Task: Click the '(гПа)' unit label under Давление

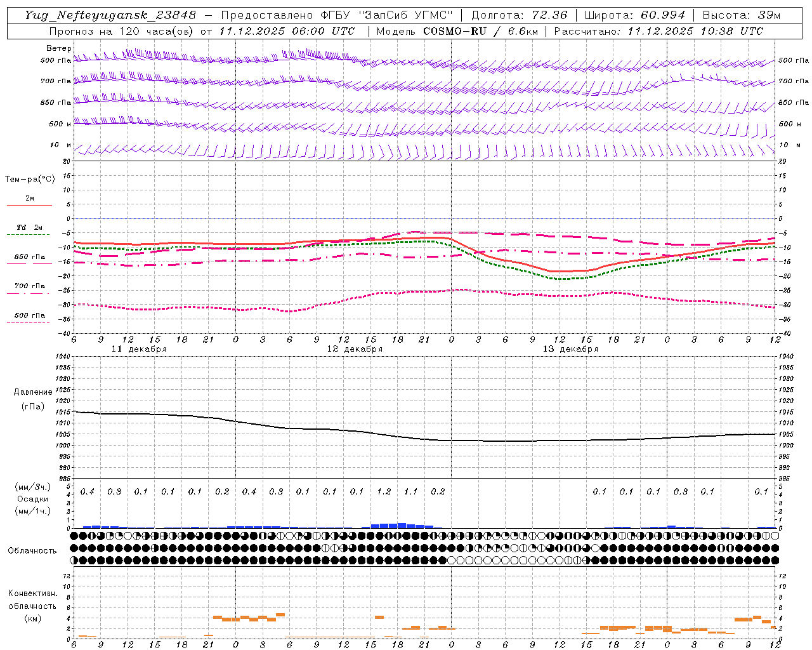Action: [x=33, y=406]
